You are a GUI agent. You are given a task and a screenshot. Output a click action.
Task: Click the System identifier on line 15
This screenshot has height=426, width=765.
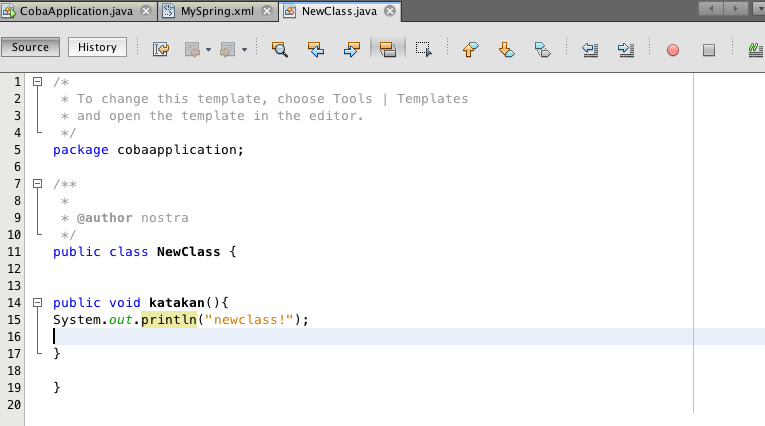(77, 320)
